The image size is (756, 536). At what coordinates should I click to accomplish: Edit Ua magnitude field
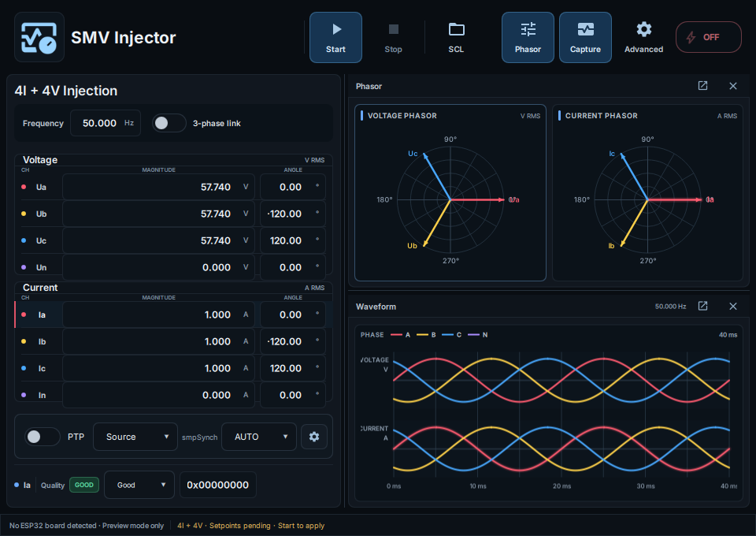159,187
